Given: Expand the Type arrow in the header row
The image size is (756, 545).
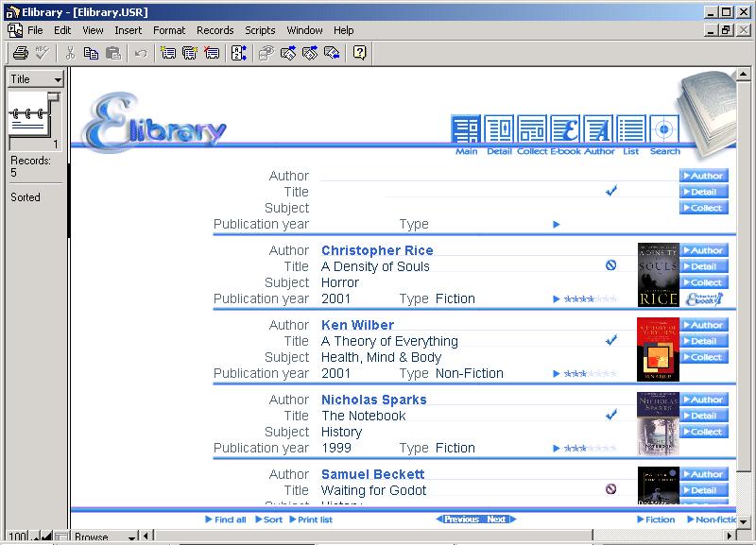Looking at the screenshot, I should [557, 224].
